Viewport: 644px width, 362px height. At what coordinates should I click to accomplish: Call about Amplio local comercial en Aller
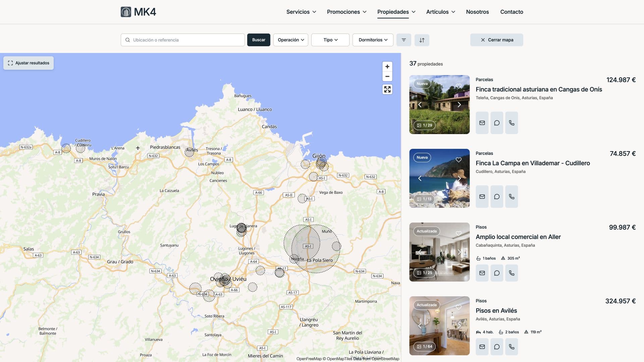tap(512, 273)
